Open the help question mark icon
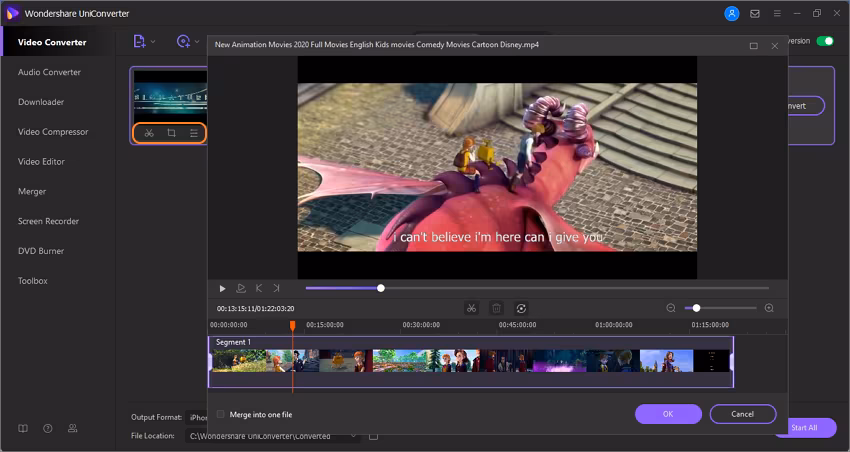This screenshot has height=452, width=850. point(48,428)
